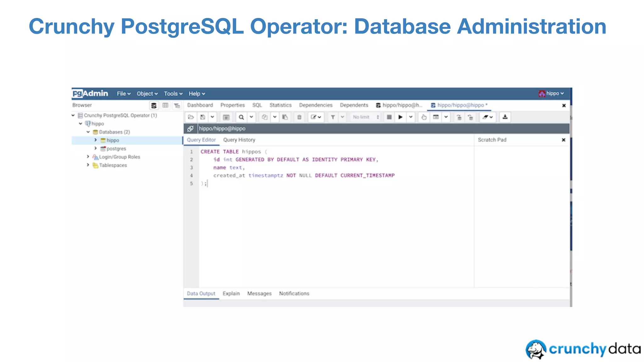The height and width of the screenshot is (362, 644).
Task: Open the explain analyze options dropdown arrow
Action: 446,117
